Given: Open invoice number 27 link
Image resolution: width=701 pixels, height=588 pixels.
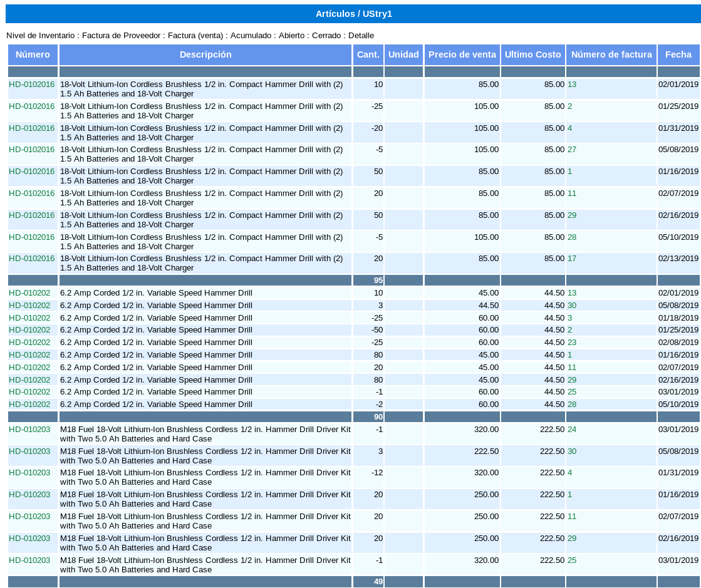Looking at the screenshot, I should click(572, 150).
